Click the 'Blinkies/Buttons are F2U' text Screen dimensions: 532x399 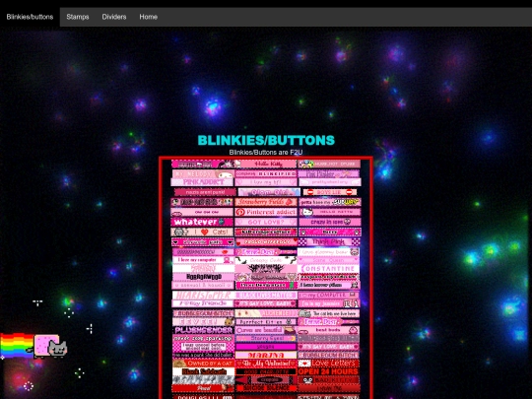click(x=266, y=153)
